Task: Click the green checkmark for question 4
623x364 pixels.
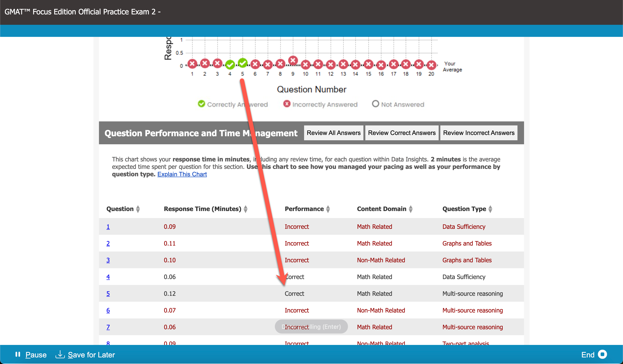Action: click(230, 65)
